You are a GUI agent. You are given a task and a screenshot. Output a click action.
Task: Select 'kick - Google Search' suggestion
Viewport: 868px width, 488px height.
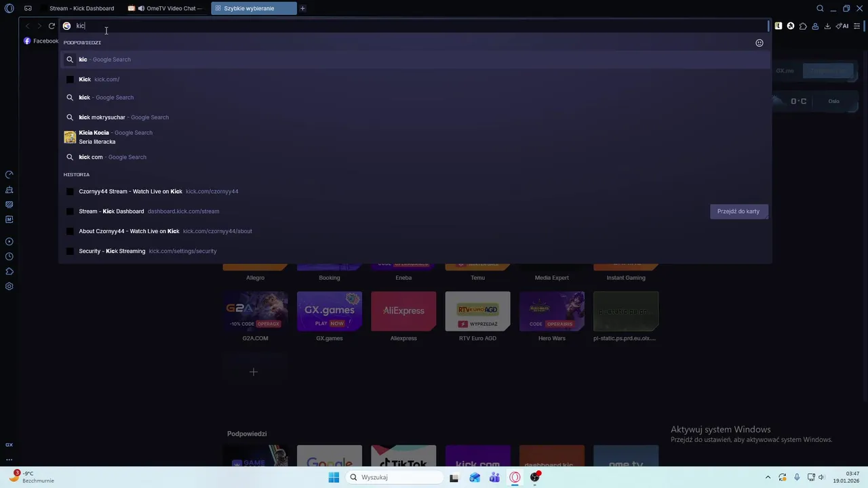416,98
